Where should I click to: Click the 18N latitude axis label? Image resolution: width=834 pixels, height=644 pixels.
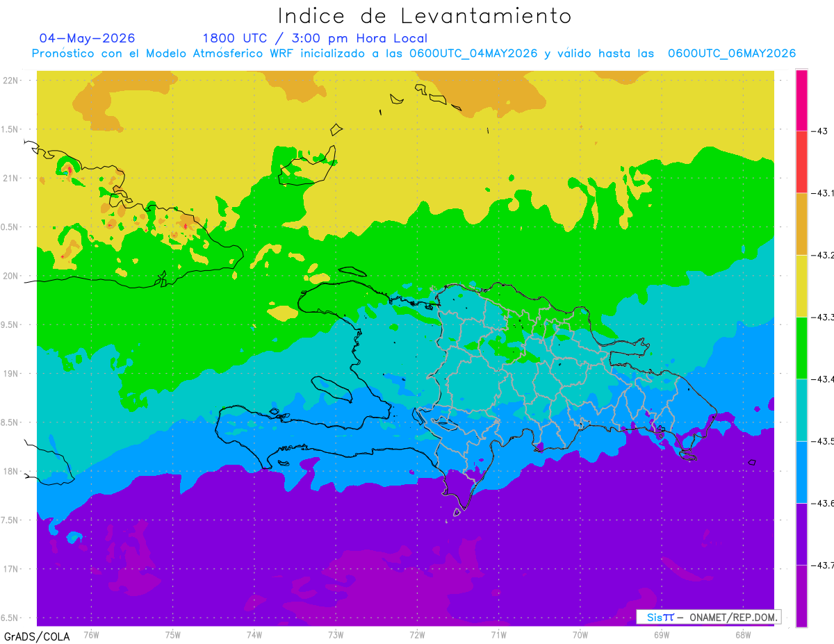[12, 471]
